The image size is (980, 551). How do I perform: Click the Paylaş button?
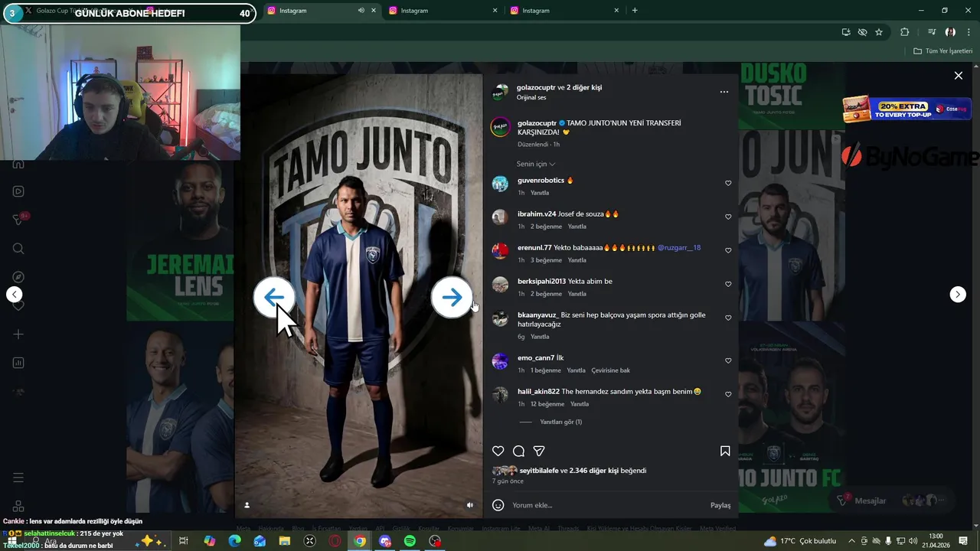click(720, 505)
